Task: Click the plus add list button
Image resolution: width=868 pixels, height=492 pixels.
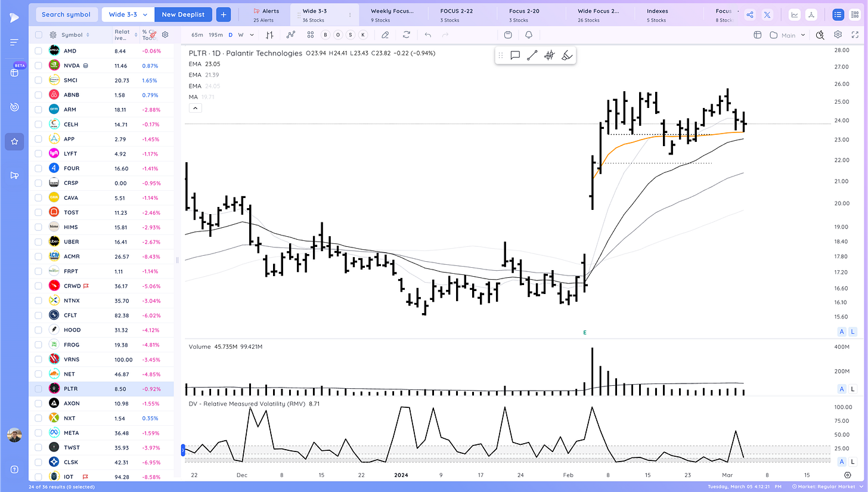Action: (x=224, y=14)
